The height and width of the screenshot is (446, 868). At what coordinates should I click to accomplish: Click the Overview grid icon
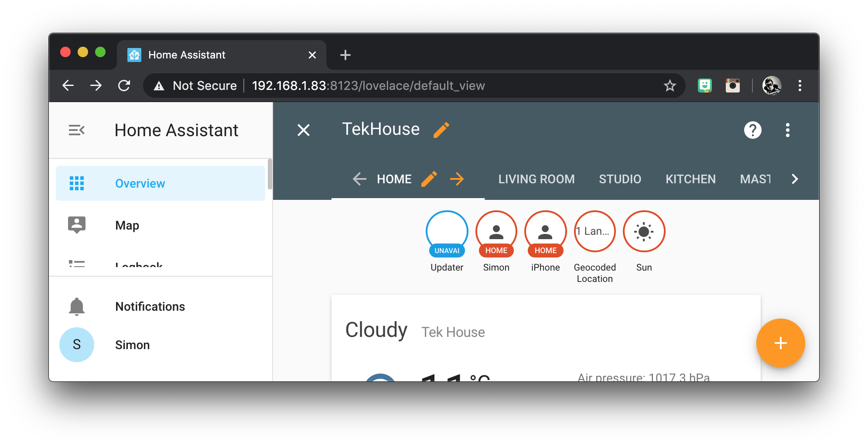77,183
